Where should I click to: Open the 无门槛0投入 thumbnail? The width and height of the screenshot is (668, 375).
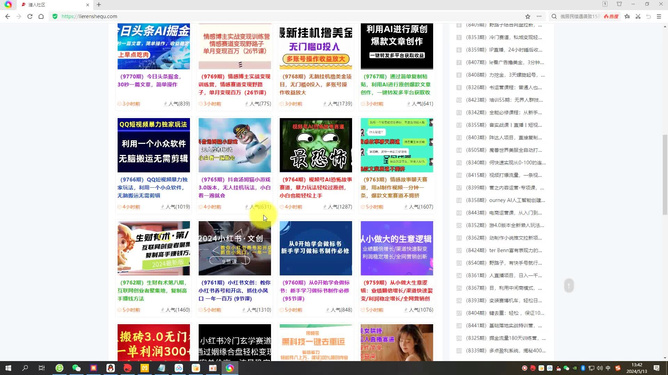pyautogui.click(x=316, y=46)
